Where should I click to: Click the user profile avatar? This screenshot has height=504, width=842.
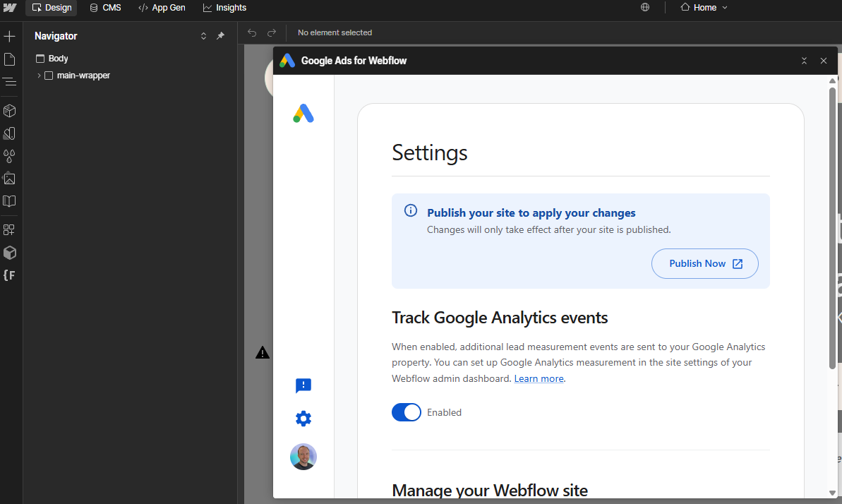pyautogui.click(x=303, y=457)
